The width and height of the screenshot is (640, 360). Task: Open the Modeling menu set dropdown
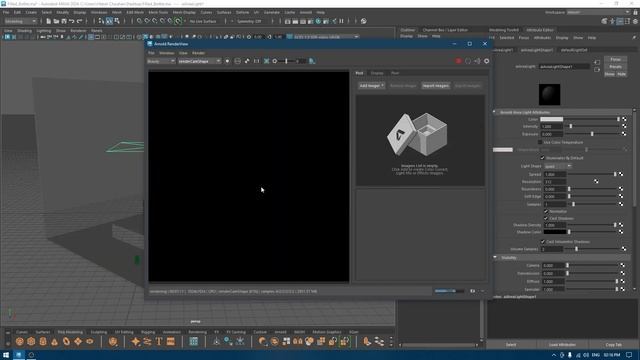coord(20,21)
